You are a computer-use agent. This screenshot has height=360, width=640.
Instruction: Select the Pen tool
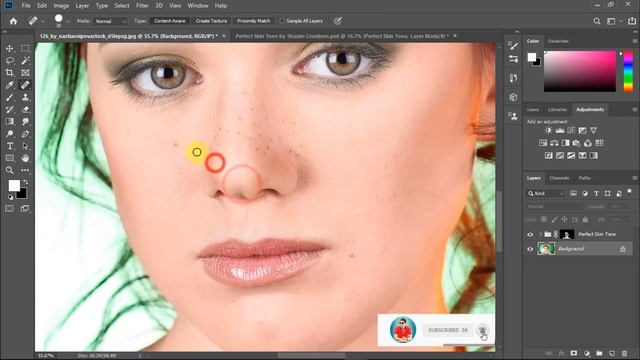click(25, 134)
